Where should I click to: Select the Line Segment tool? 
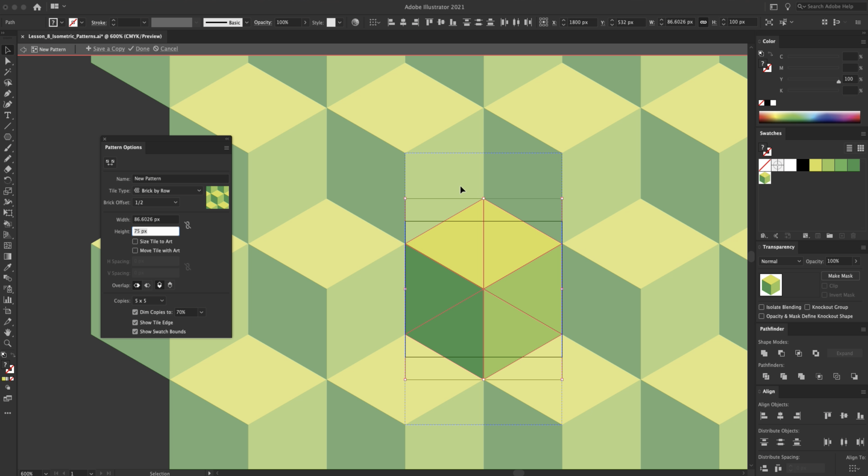coord(8,126)
